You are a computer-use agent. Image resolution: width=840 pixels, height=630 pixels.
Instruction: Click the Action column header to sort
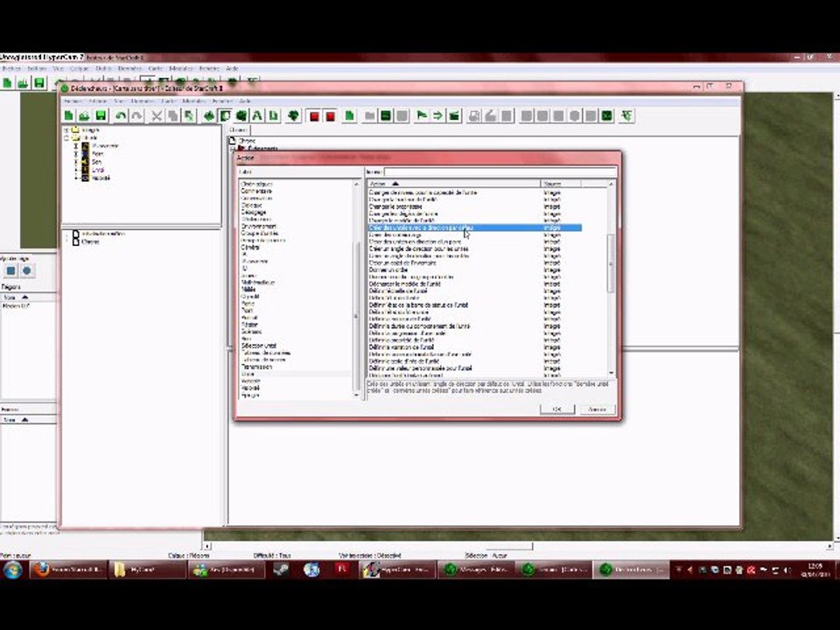[x=454, y=184]
